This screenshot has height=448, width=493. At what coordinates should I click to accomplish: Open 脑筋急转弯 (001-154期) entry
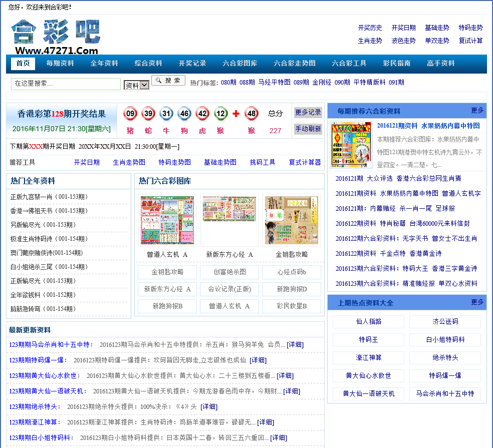[x=43, y=309]
